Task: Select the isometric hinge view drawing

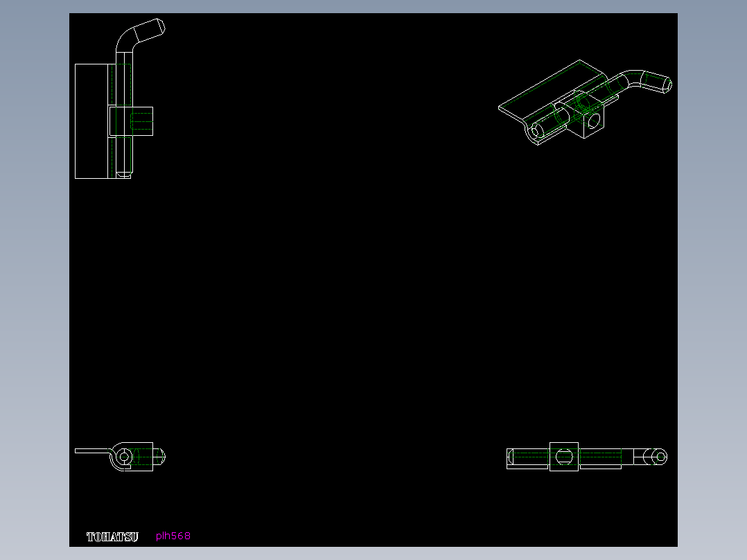Action: [585, 103]
